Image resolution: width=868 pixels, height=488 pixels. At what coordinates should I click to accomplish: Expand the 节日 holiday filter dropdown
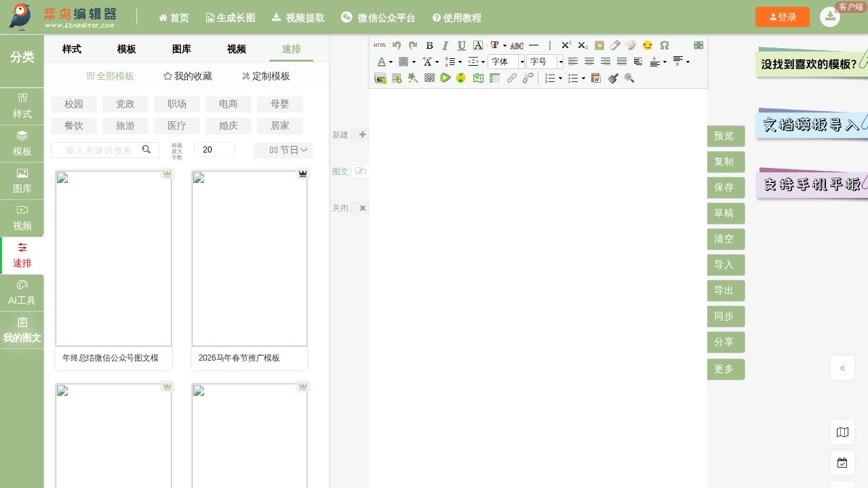coord(283,150)
